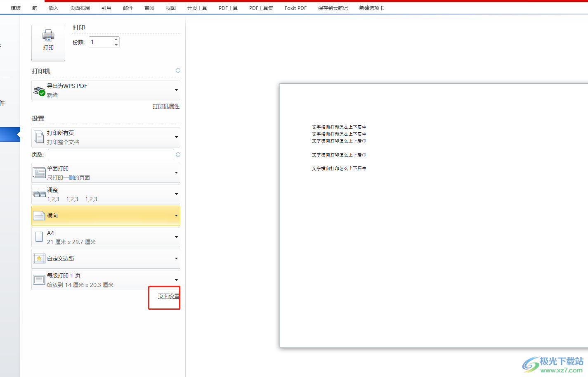Image resolution: width=588 pixels, height=377 pixels.
Task: Expand the Print All Pages dropdown
Action: (x=176, y=137)
